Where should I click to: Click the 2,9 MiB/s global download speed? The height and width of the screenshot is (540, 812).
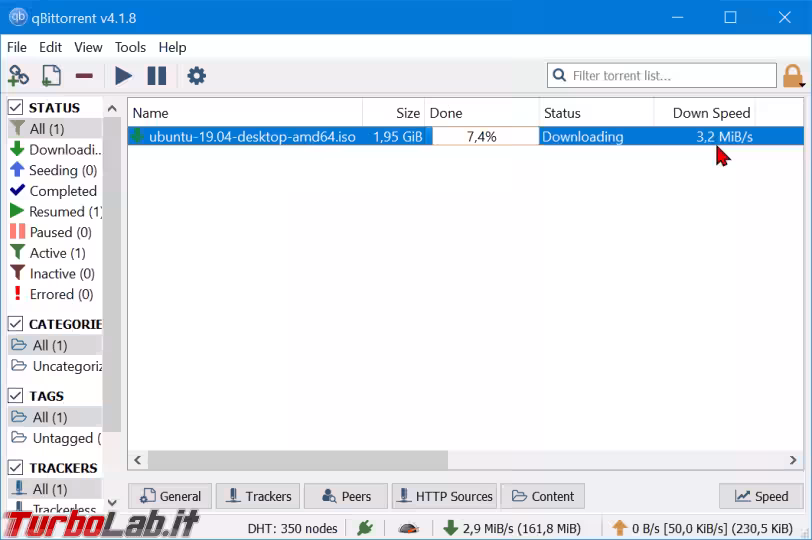click(x=521, y=528)
